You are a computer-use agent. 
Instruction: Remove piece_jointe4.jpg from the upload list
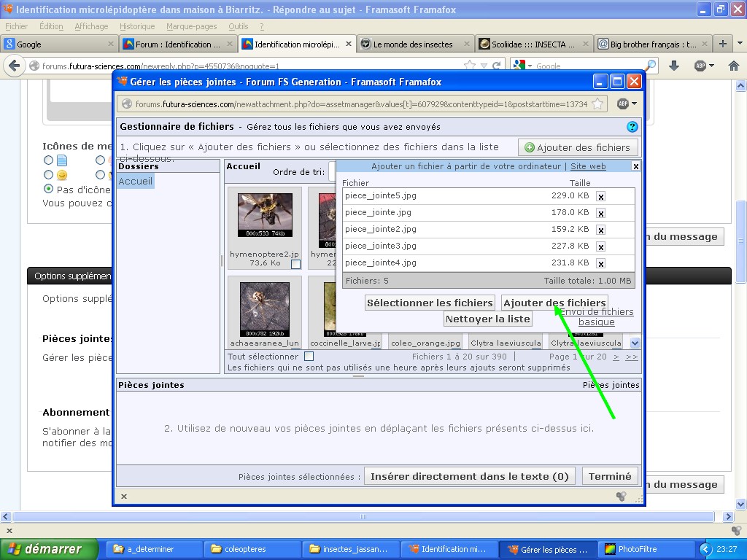coord(601,263)
